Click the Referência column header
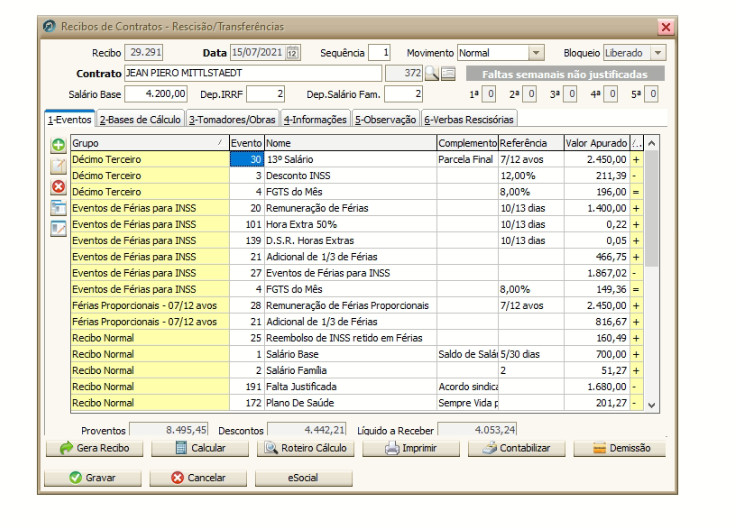 click(531, 143)
